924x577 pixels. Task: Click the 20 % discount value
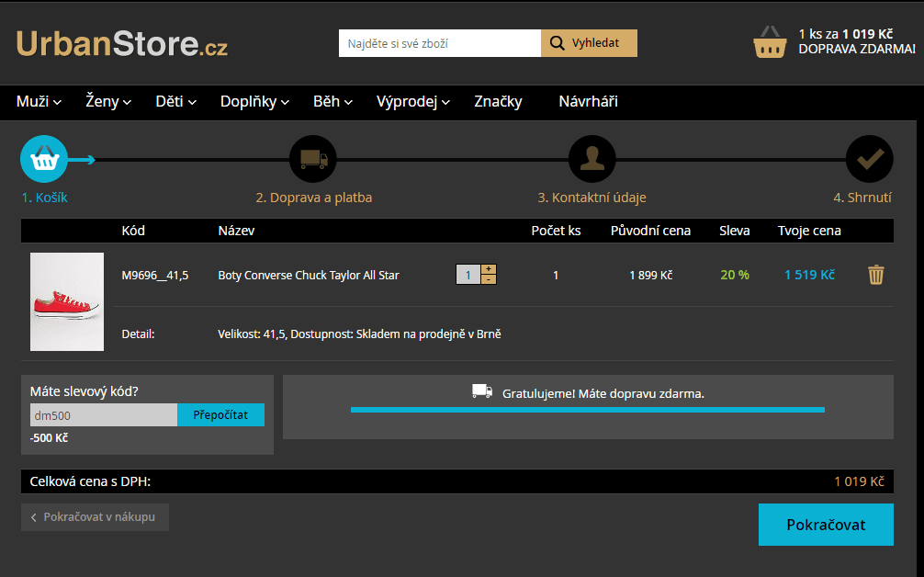pos(734,275)
